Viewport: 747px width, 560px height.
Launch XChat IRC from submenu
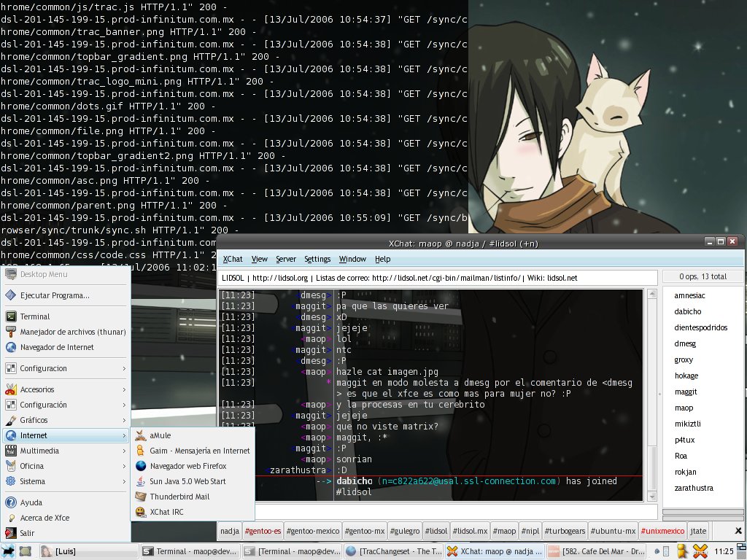(x=193, y=512)
